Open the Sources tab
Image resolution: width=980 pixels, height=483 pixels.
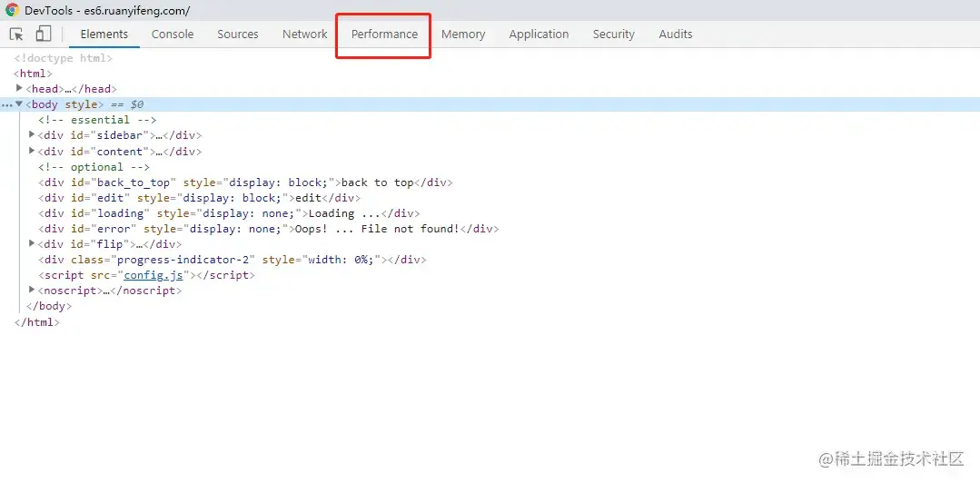click(237, 34)
